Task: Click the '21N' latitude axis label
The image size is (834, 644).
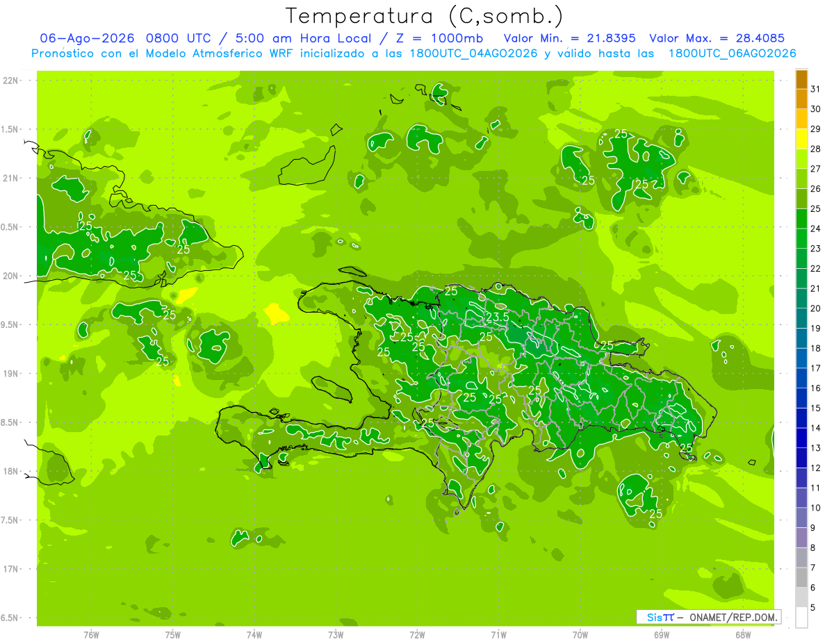Action: click(11, 178)
